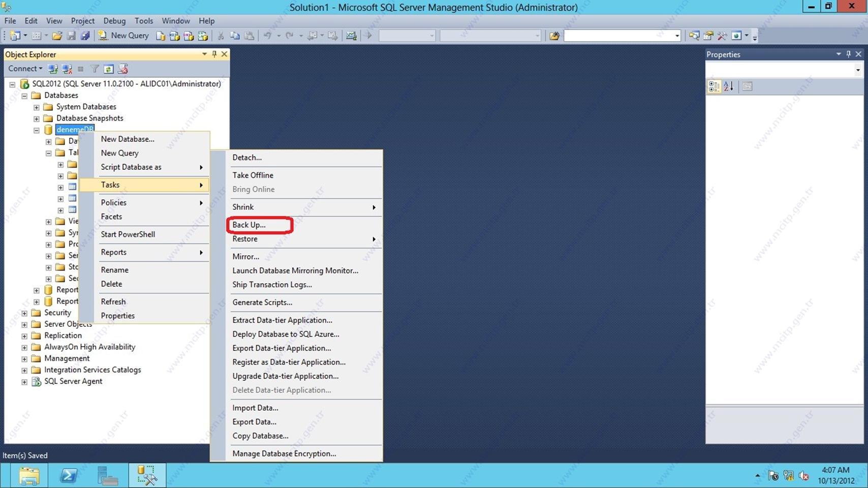Click the MDX query toolbar icon

[174, 36]
